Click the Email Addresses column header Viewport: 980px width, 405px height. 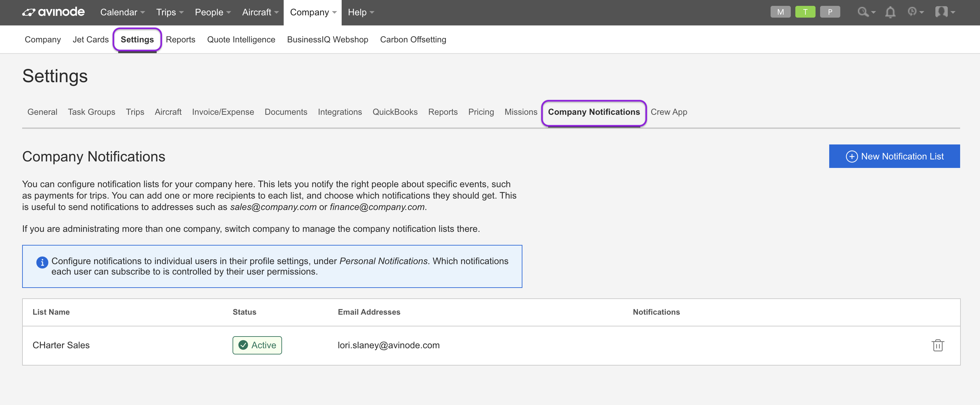pyautogui.click(x=369, y=312)
